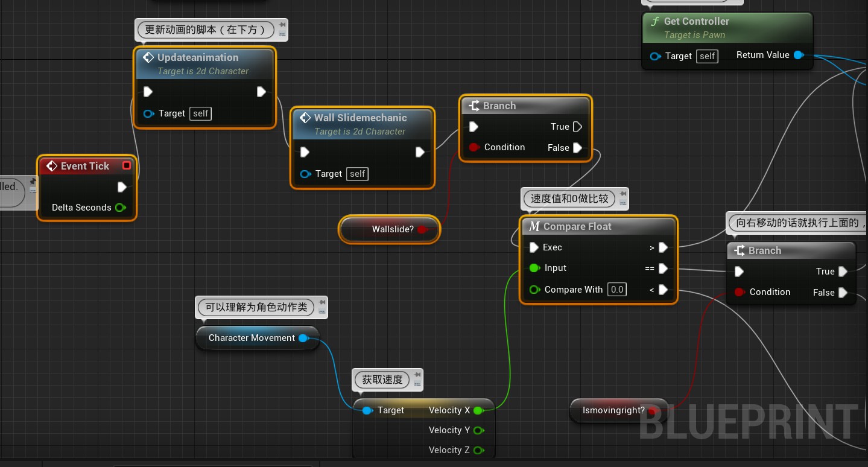Click the Event Tick node title
Screen dimensions: 868x467
(85, 166)
